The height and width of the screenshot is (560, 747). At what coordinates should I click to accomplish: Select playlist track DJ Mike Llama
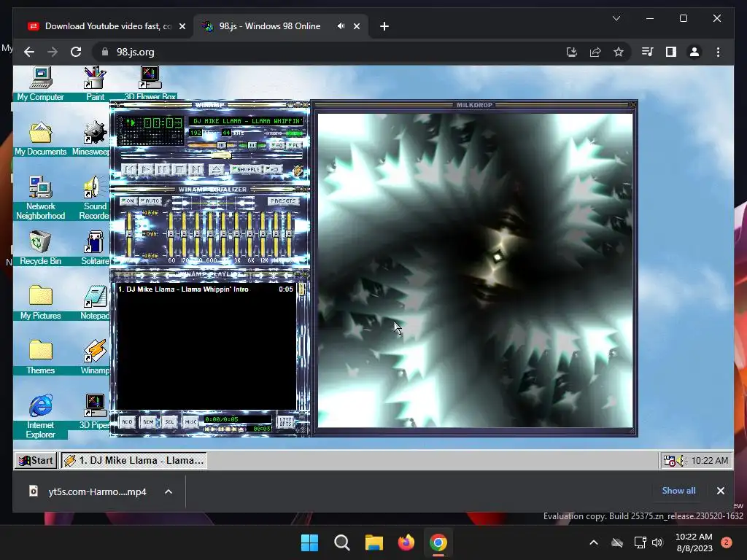(205, 289)
